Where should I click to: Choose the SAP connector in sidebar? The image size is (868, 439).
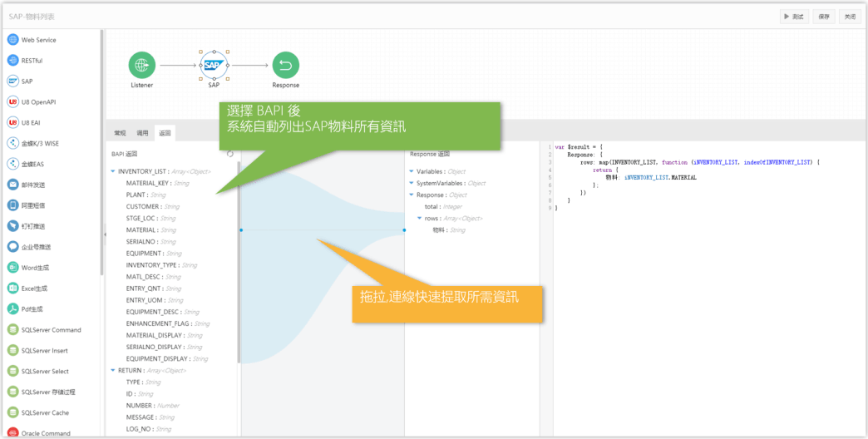(x=12, y=81)
